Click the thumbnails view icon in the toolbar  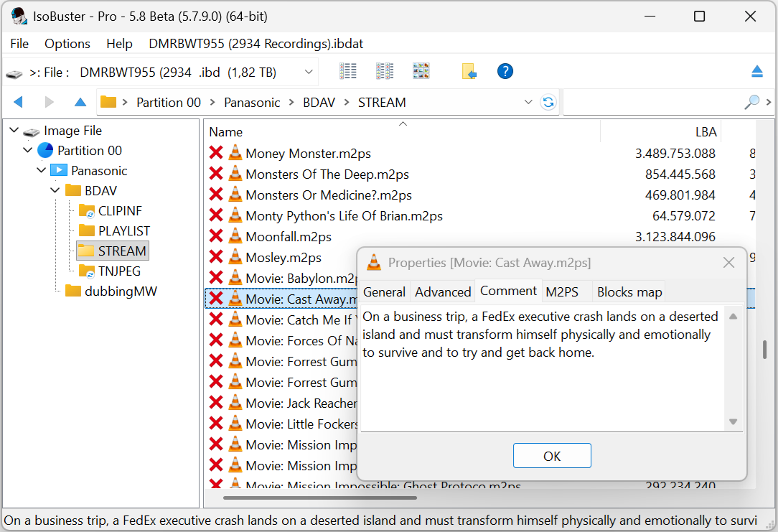pos(421,71)
